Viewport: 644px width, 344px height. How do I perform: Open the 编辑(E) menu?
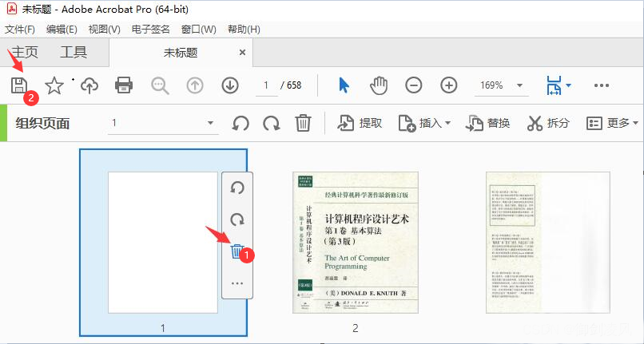(x=62, y=30)
